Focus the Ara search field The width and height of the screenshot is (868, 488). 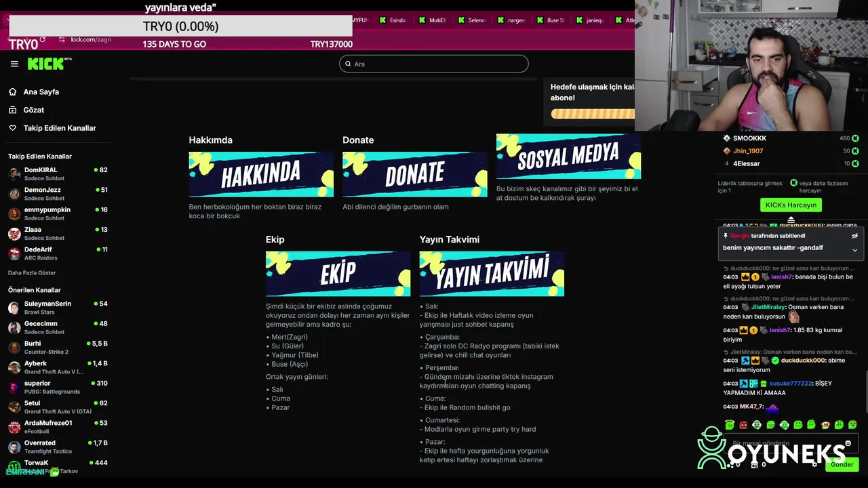click(x=434, y=64)
